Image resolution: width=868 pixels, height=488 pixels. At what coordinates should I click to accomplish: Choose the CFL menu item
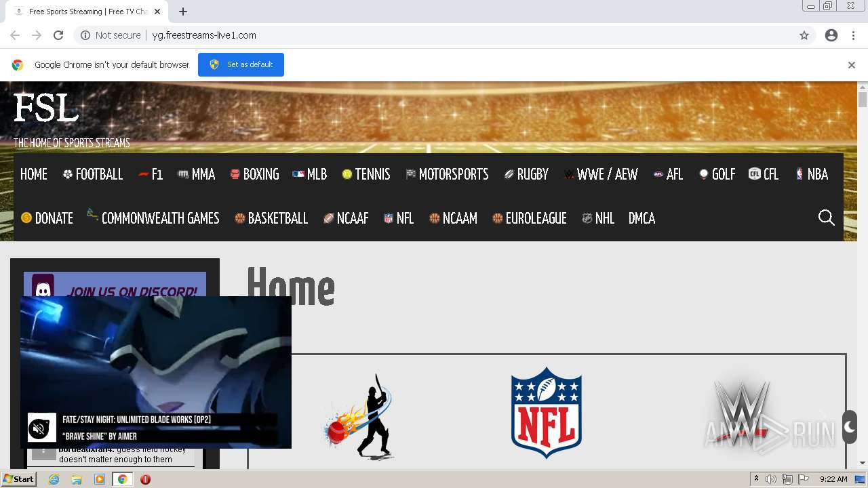point(764,174)
